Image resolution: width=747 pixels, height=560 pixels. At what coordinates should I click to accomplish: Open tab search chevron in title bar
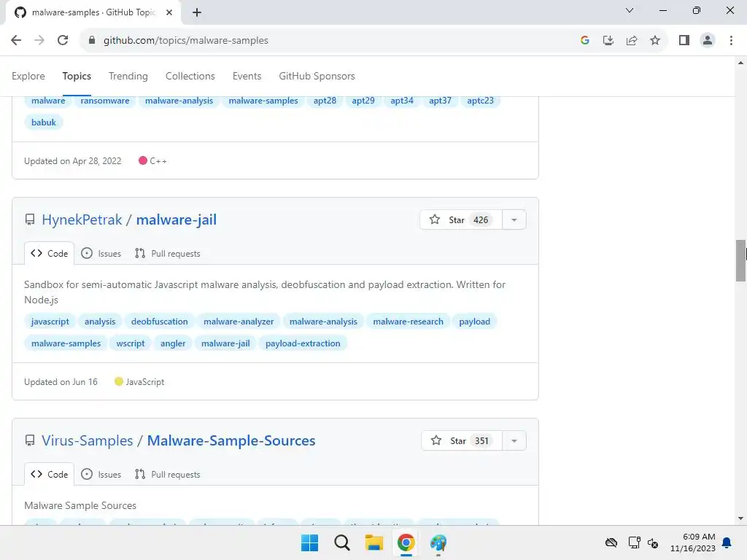(x=630, y=10)
